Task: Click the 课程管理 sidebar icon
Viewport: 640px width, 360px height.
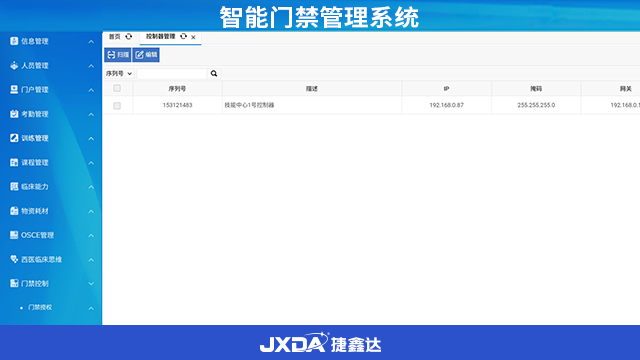Action: (x=14, y=162)
